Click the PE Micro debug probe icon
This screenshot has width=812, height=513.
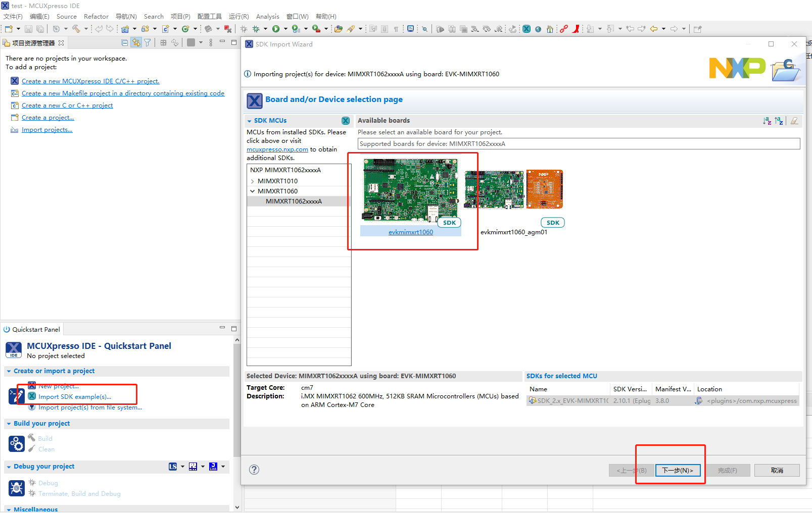pyautogui.click(x=193, y=467)
